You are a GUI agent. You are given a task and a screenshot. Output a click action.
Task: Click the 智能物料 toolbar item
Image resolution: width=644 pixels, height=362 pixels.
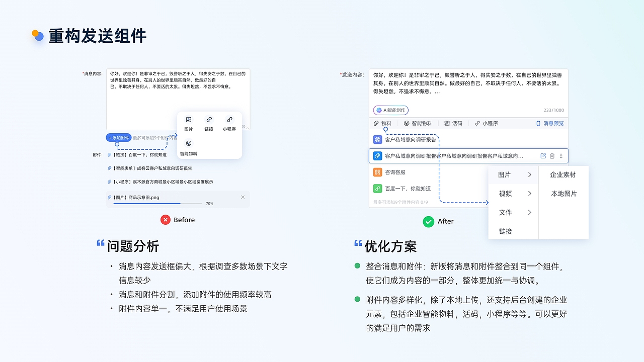(x=418, y=123)
